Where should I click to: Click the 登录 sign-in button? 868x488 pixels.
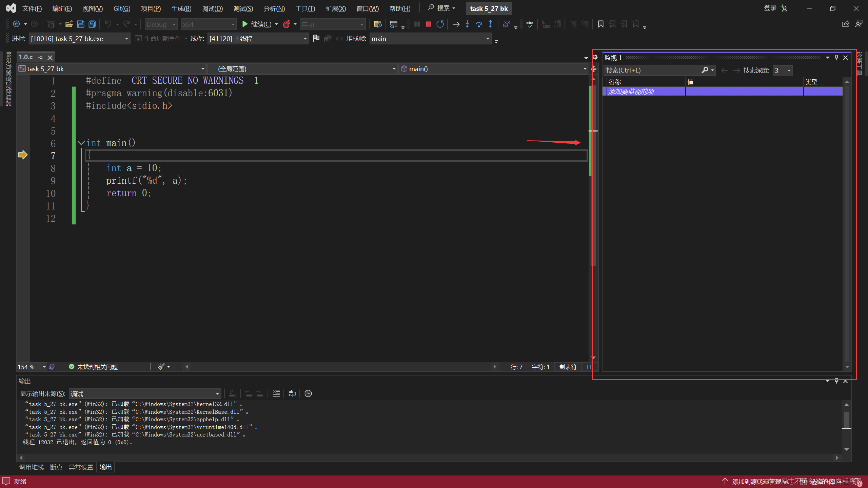tap(775, 8)
